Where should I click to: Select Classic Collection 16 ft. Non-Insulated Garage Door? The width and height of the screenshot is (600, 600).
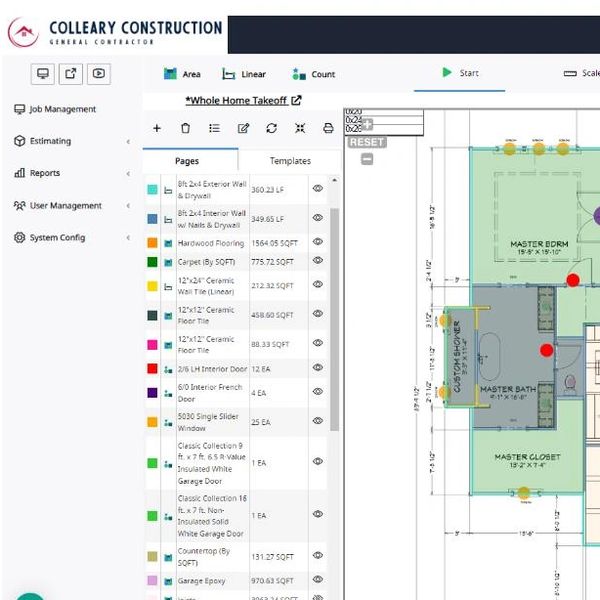pyautogui.click(x=236, y=516)
